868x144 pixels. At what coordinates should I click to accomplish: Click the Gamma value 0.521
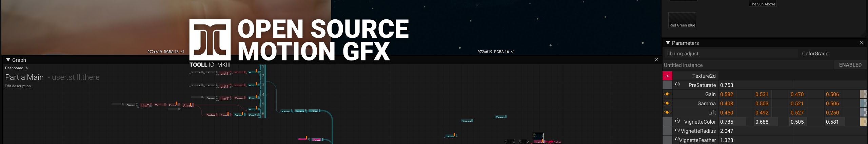tap(797, 104)
